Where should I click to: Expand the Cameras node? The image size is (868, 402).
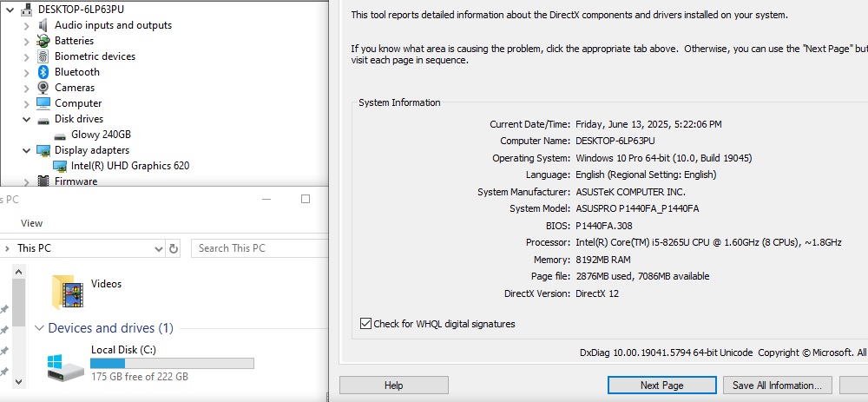click(27, 88)
